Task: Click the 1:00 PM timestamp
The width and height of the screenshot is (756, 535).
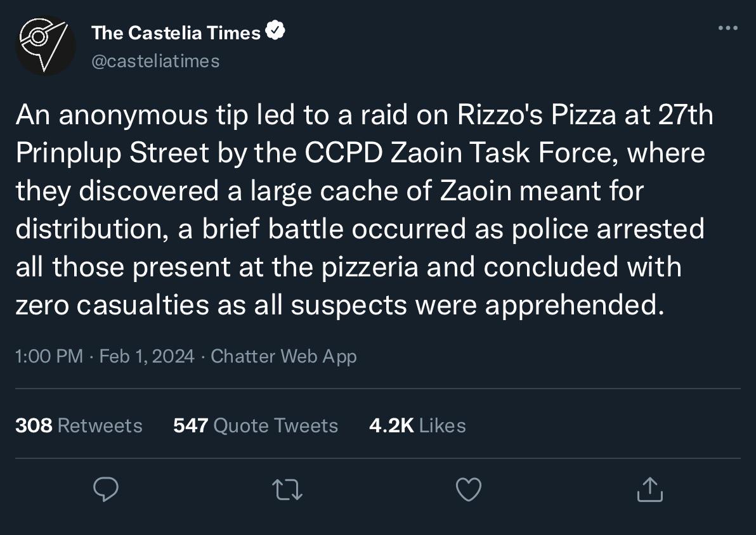Action: point(49,356)
